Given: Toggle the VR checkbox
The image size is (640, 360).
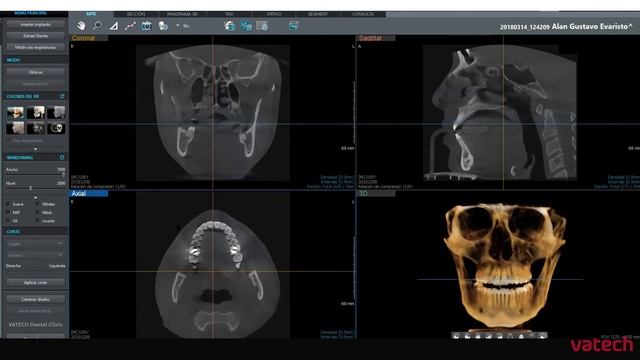Looking at the screenshot, I should point(8,221).
